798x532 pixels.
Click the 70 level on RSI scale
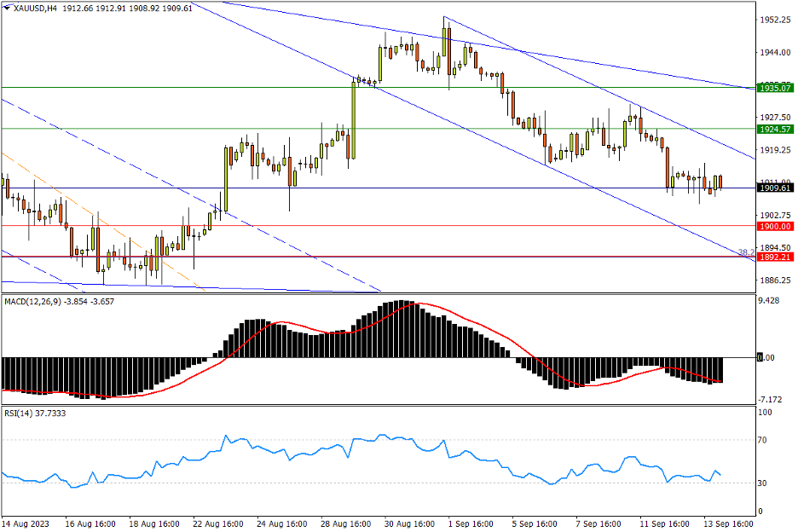coord(765,440)
